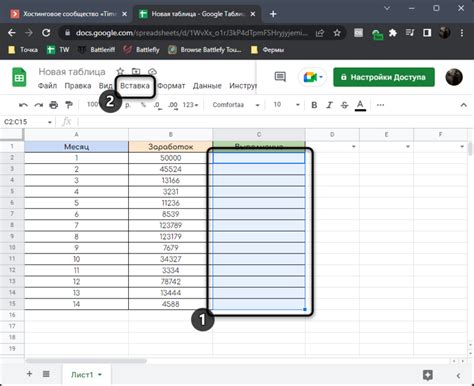Show side panel with bottom chevron

click(458, 376)
